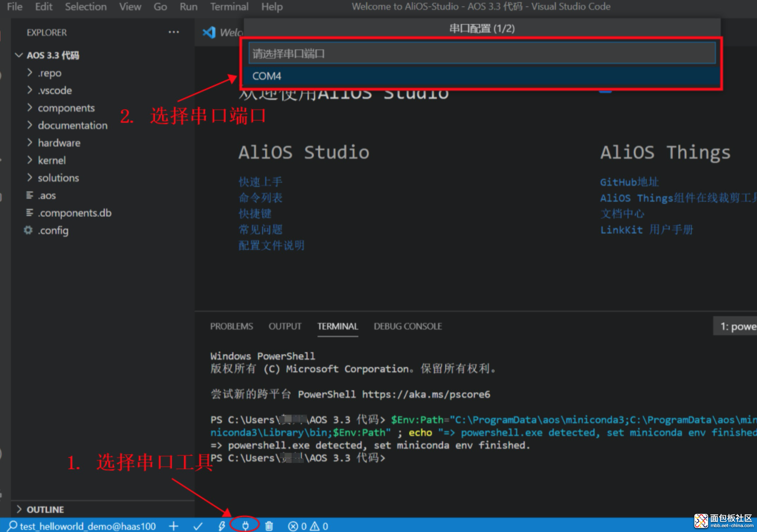Select COM4 serial port option
The height and width of the screenshot is (532, 757).
(481, 76)
